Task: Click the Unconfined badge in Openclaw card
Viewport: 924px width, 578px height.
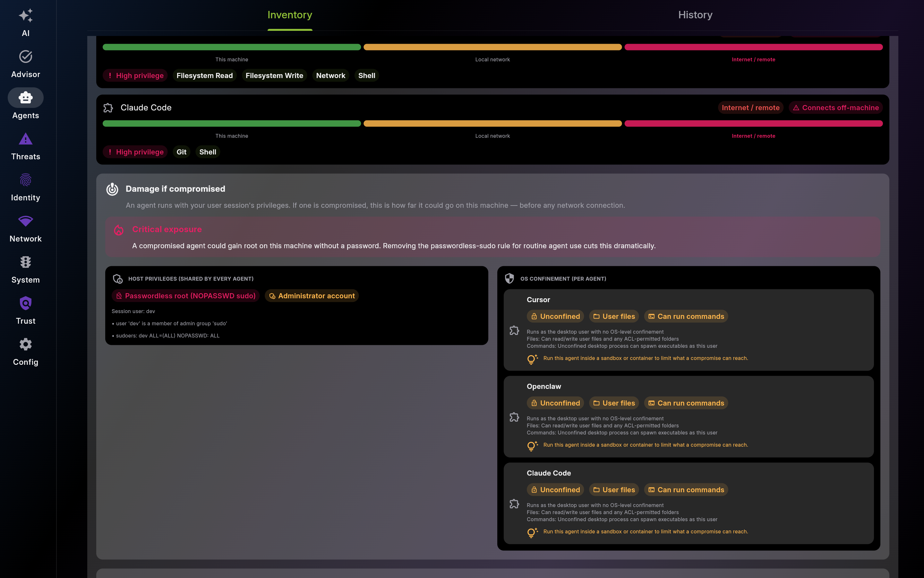Action: 555,403
